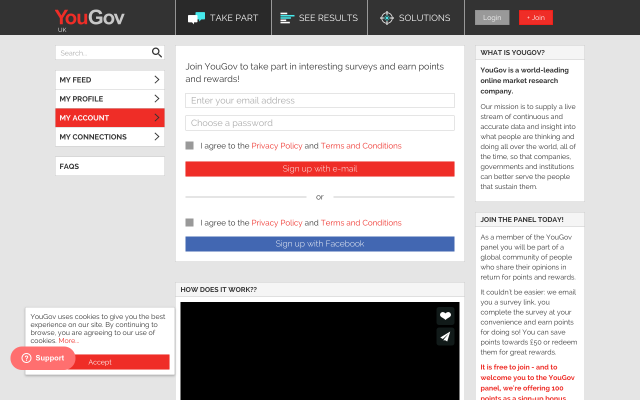The width and height of the screenshot is (640, 400).
Task: Open the cookies More link
Action: 69,340
